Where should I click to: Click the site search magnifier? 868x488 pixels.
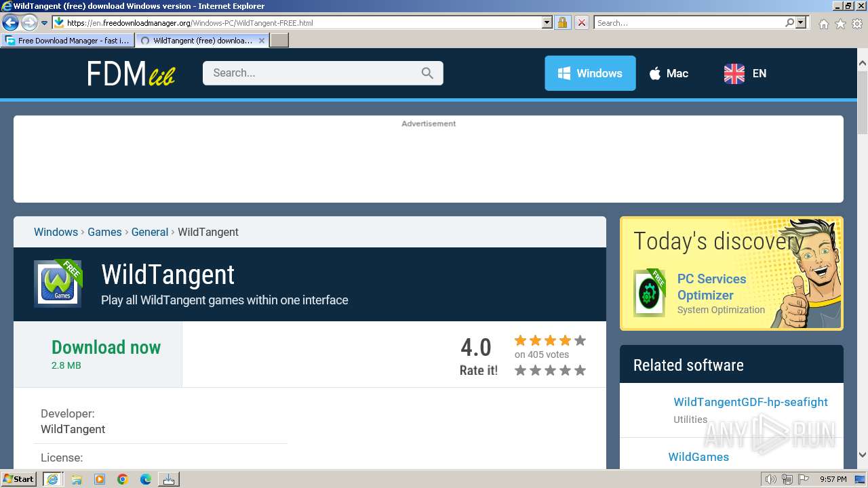(x=427, y=73)
